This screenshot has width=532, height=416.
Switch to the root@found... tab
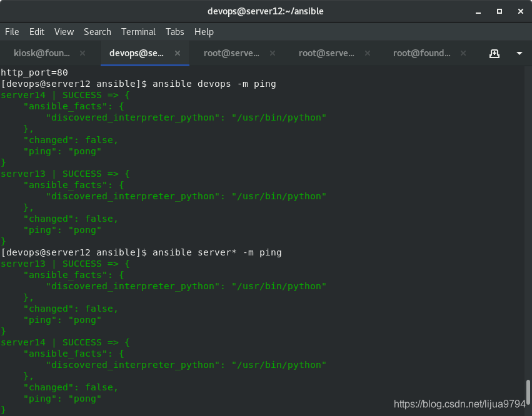[x=422, y=53]
